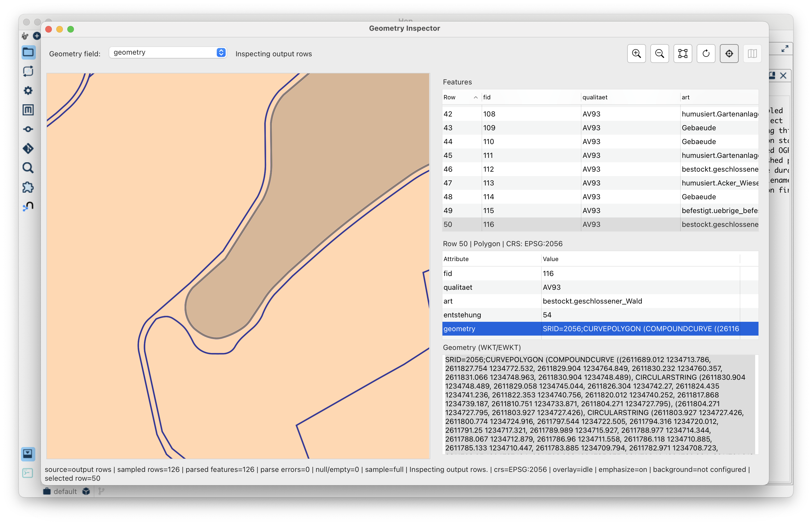Screen dimensions: 812x526
Task: Fit view to full geometry extent
Action: [x=683, y=54]
